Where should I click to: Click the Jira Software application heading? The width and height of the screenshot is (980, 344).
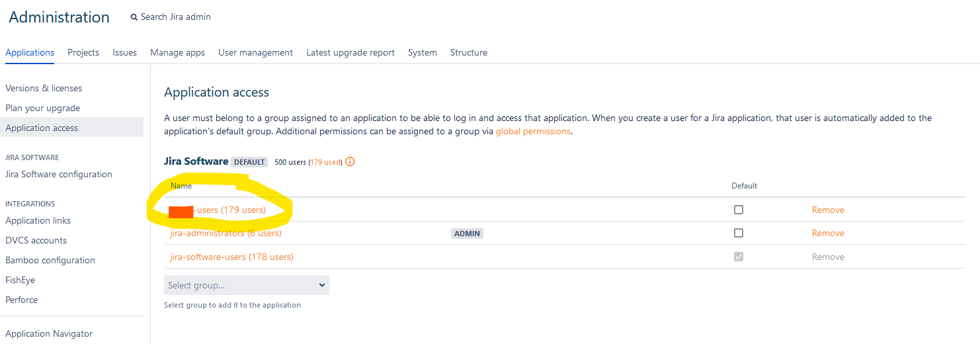click(x=196, y=161)
